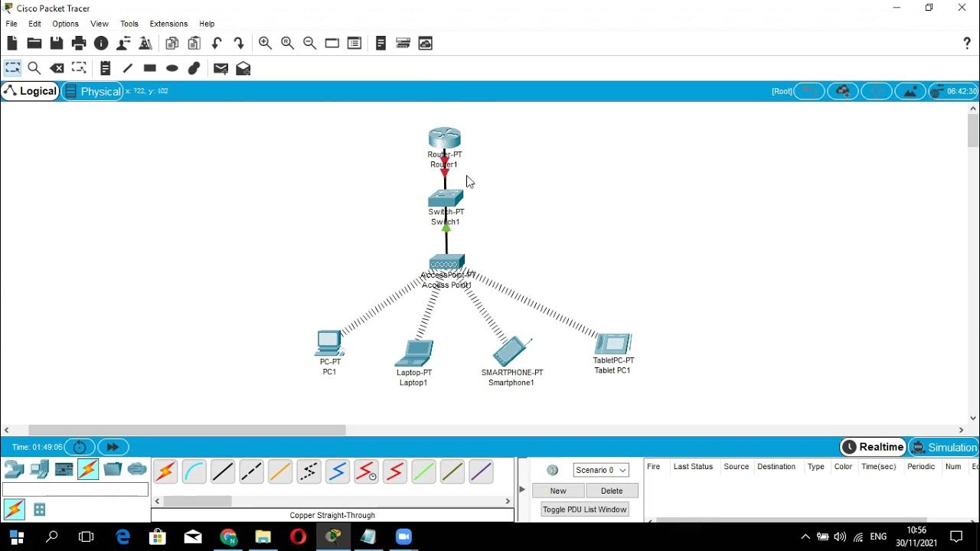Switch to Simulation mode
Viewport: 980px width, 551px height.
tap(943, 447)
